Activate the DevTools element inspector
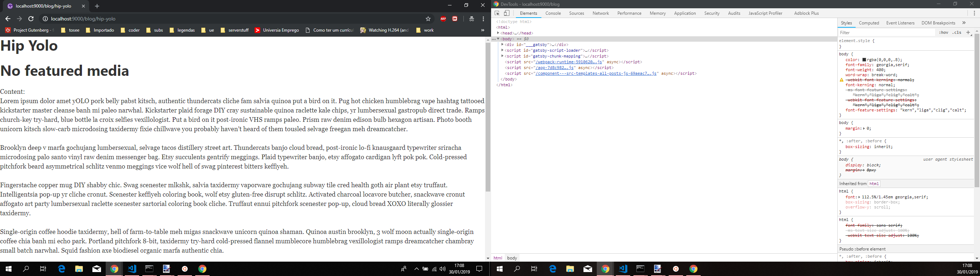The width and height of the screenshot is (980, 276). point(497,13)
